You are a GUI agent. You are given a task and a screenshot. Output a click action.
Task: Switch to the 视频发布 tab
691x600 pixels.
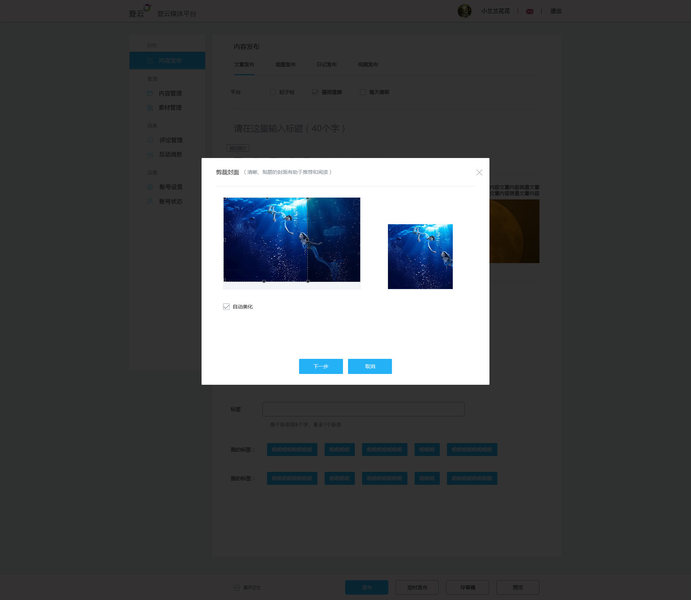pos(368,65)
